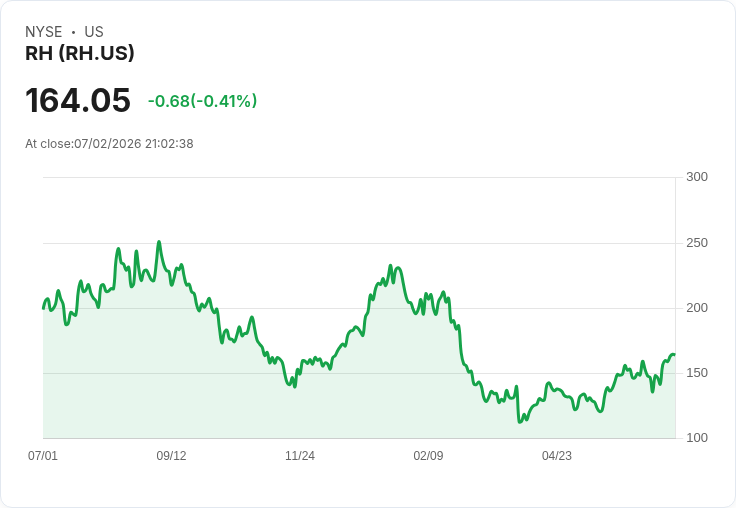Click the 250 price axis label
The image size is (736, 508).
click(x=697, y=243)
